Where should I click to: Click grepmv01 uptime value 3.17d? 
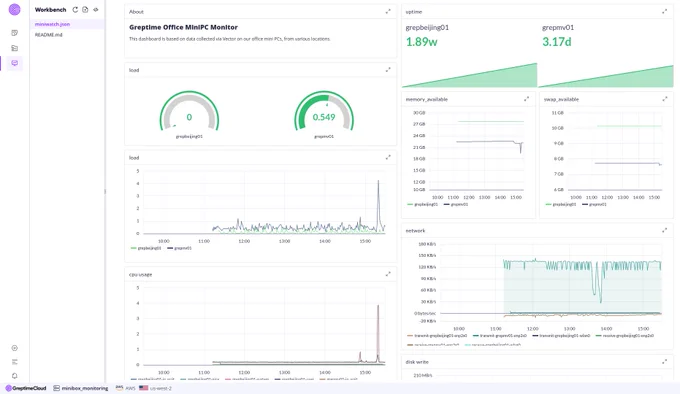pyautogui.click(x=557, y=42)
